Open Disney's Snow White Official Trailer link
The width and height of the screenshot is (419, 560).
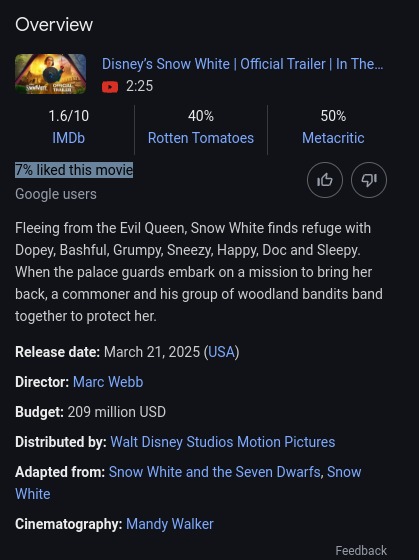point(243,64)
